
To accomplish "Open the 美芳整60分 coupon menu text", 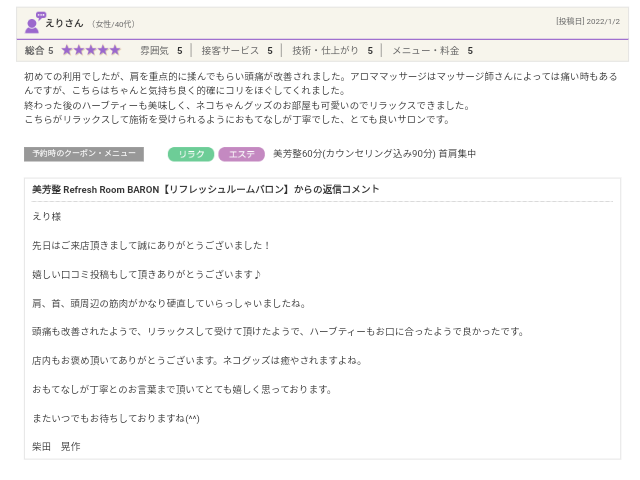I will pyautogui.click(x=374, y=154).
